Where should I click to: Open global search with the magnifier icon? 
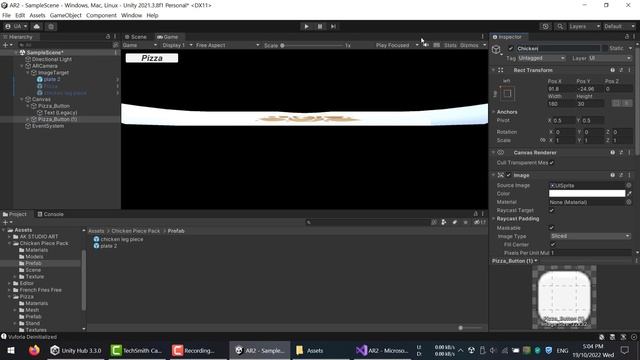point(560,27)
